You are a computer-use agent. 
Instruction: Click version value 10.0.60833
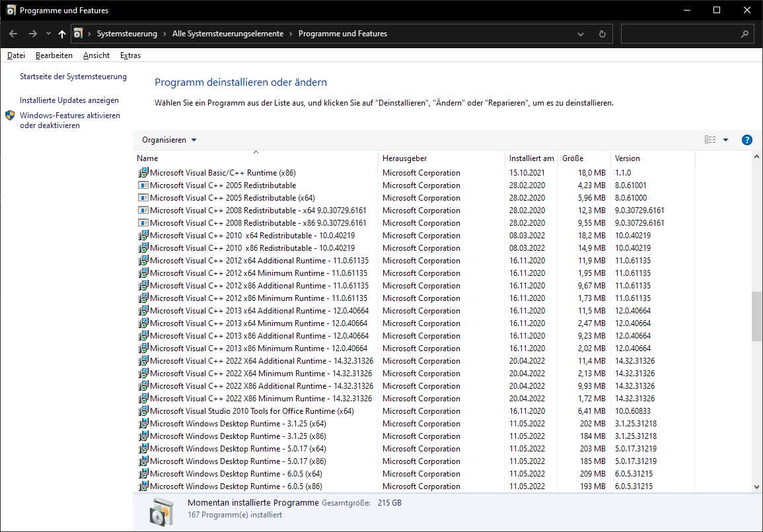tap(633, 411)
